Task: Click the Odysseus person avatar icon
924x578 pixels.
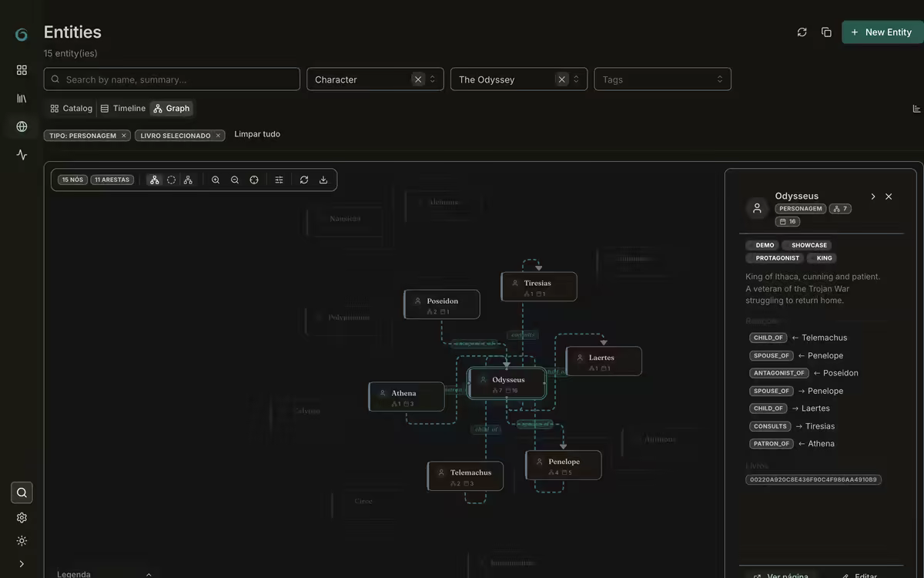Action: (x=757, y=208)
